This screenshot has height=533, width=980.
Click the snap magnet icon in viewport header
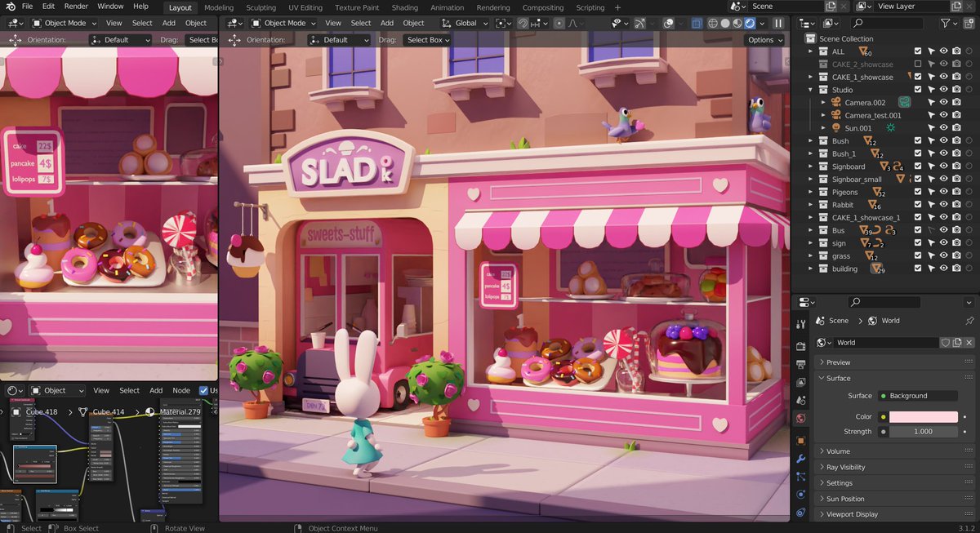pyautogui.click(x=523, y=24)
